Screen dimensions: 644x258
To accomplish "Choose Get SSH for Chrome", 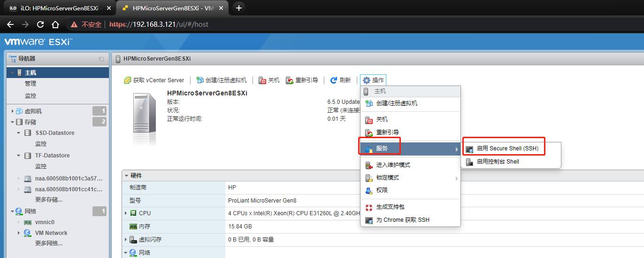I will pyautogui.click(x=410, y=220).
